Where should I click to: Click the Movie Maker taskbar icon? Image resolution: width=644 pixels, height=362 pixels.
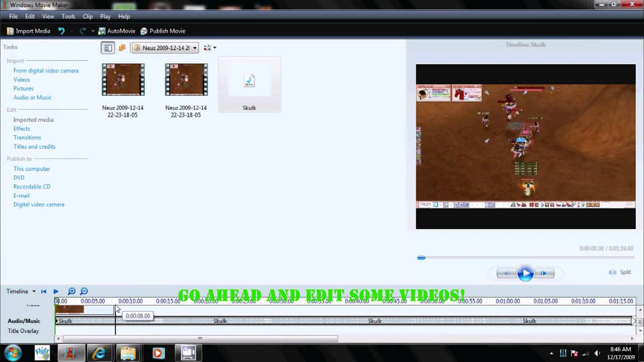pos(71,353)
